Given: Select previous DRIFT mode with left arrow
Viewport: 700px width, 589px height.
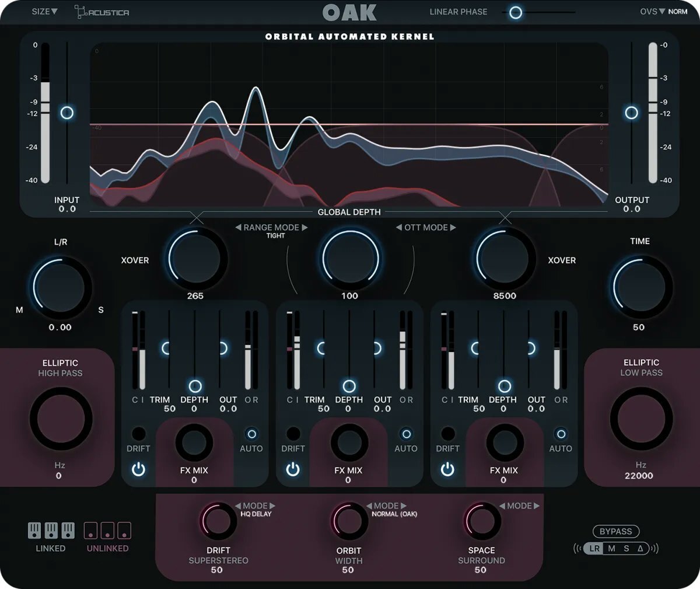Looking at the screenshot, I should pyautogui.click(x=238, y=506).
